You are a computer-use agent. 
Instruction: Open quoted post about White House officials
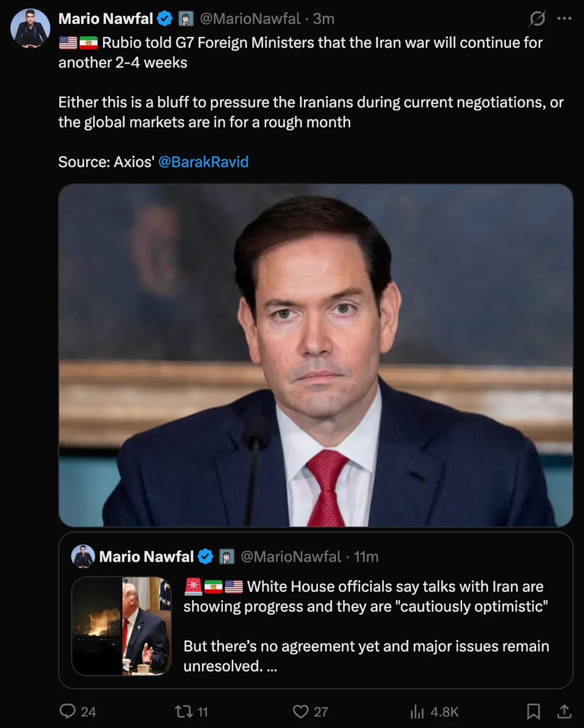click(x=365, y=626)
